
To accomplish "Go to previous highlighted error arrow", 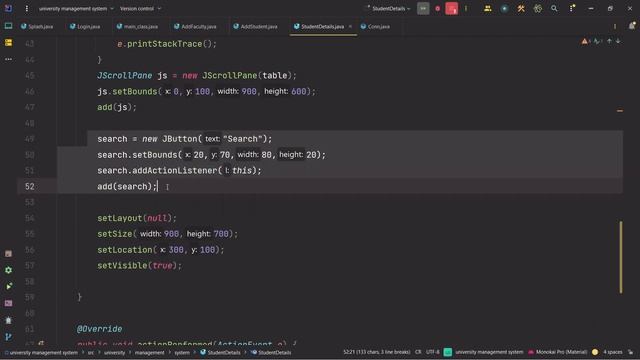I will pos(609,41).
